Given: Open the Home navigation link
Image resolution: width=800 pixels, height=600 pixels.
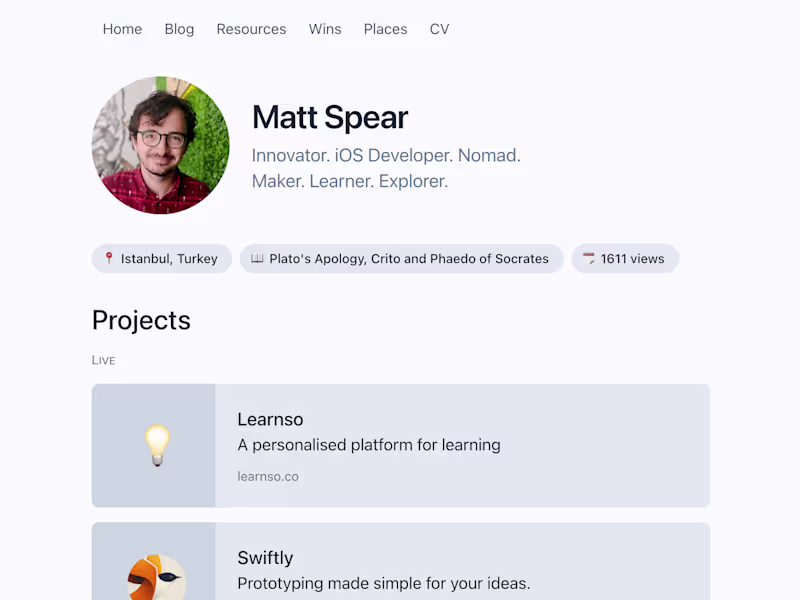Looking at the screenshot, I should coord(122,29).
